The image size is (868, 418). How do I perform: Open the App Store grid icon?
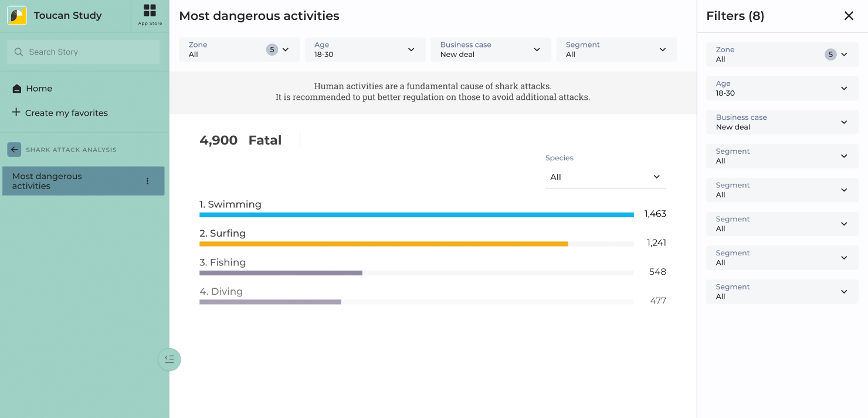point(150,11)
